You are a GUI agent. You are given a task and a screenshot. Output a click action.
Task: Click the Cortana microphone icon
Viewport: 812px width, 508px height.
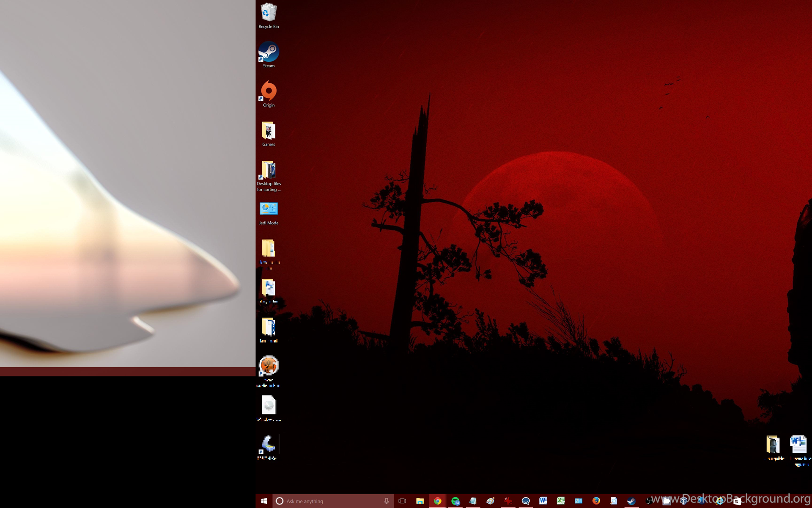386,501
